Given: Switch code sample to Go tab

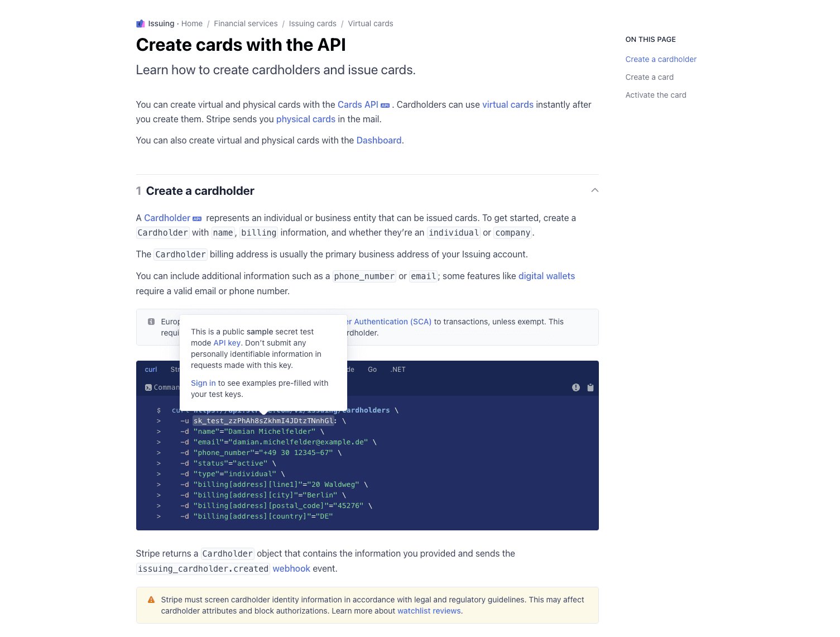Looking at the screenshot, I should [372, 370].
